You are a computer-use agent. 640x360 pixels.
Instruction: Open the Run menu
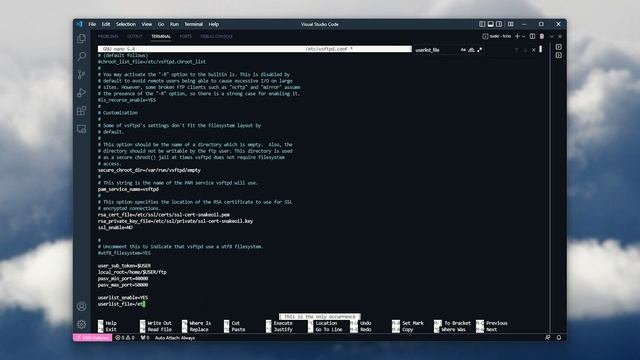pos(174,24)
